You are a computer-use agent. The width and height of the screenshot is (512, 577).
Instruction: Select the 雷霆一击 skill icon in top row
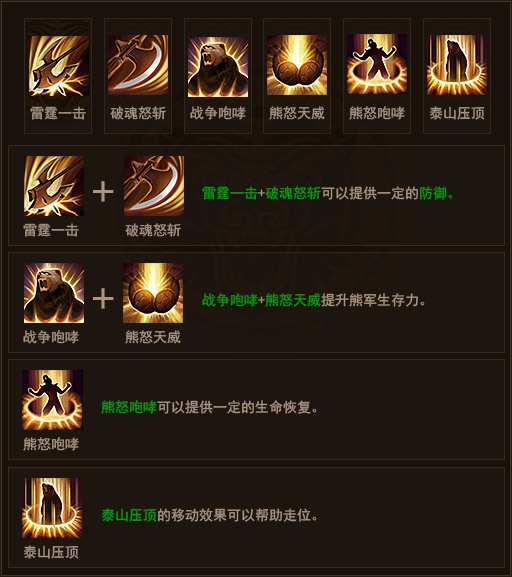(59, 66)
